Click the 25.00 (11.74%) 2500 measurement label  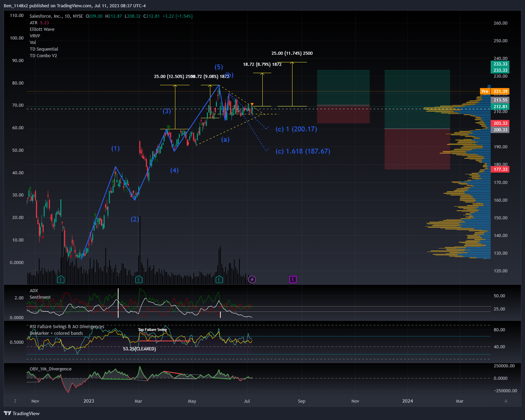point(292,53)
